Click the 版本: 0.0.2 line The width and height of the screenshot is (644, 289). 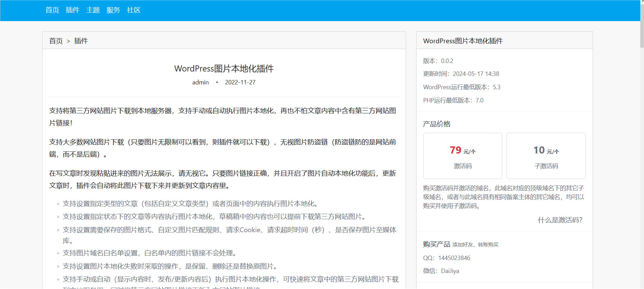point(438,61)
